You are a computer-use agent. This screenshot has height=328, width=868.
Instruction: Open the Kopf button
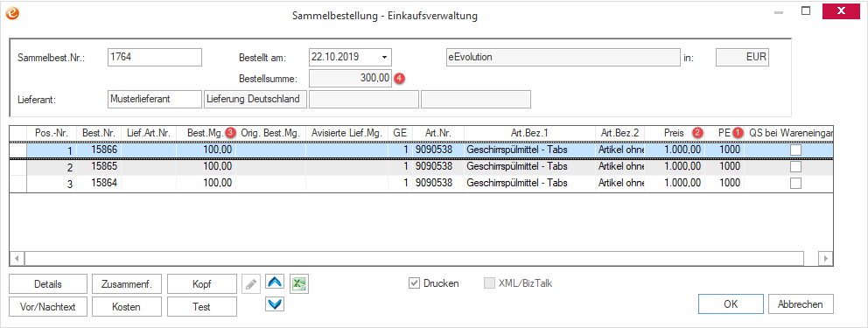tap(201, 284)
